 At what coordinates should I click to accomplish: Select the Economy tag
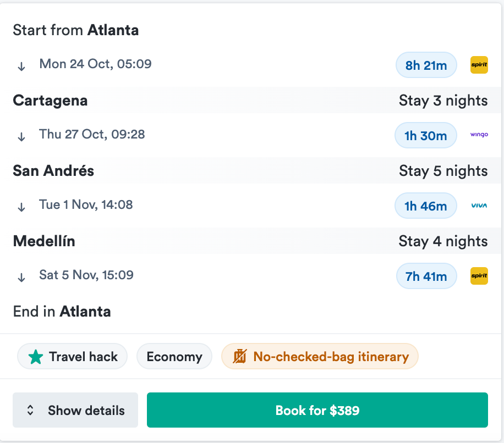click(x=174, y=357)
